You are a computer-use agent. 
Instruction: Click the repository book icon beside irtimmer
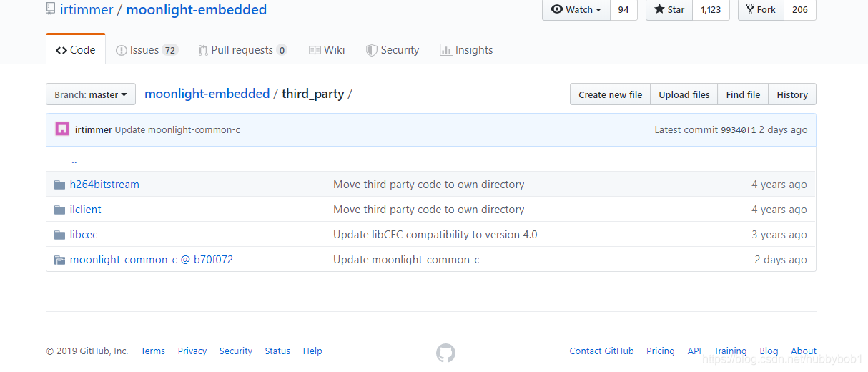[x=50, y=9]
